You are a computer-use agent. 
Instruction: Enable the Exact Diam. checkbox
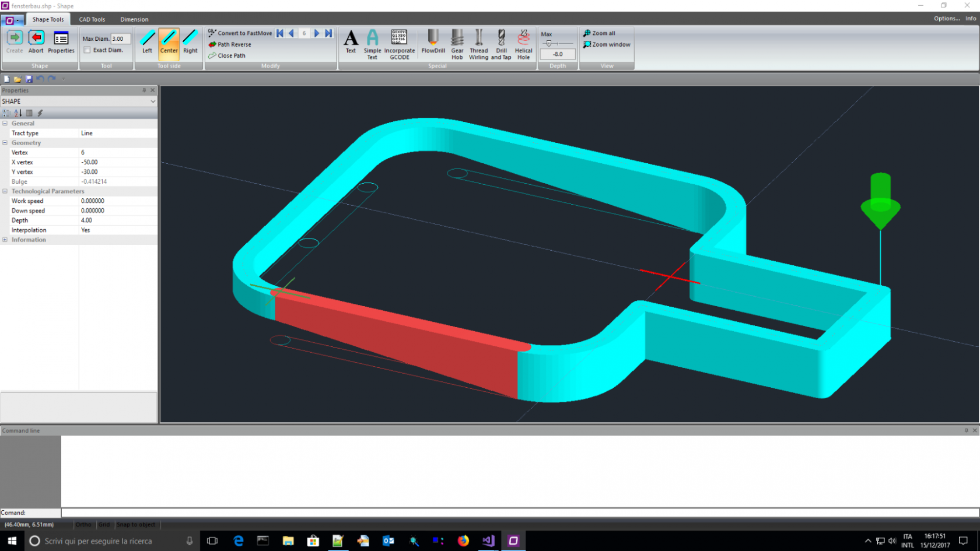coord(87,50)
